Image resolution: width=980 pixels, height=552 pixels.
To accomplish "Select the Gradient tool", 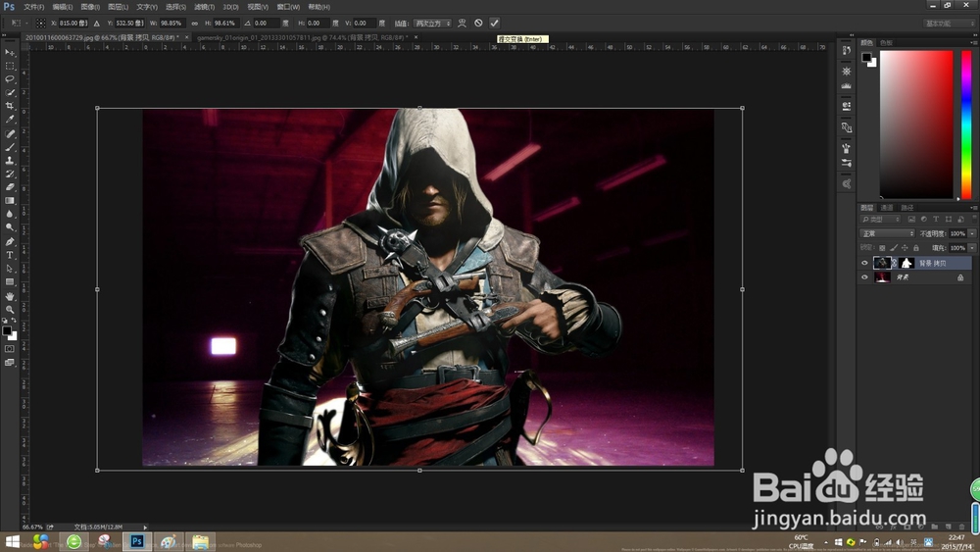I will tap(10, 201).
